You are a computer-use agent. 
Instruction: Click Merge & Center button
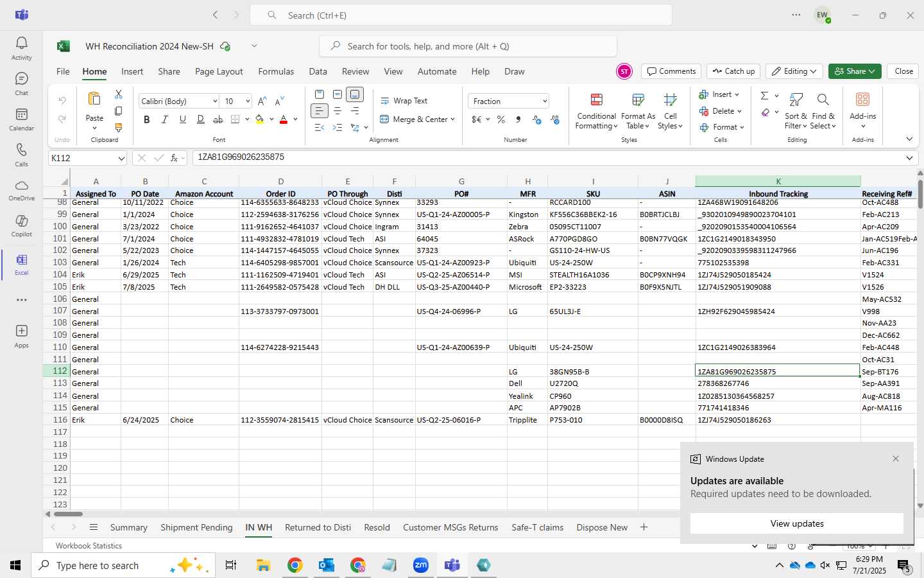pyautogui.click(x=417, y=119)
